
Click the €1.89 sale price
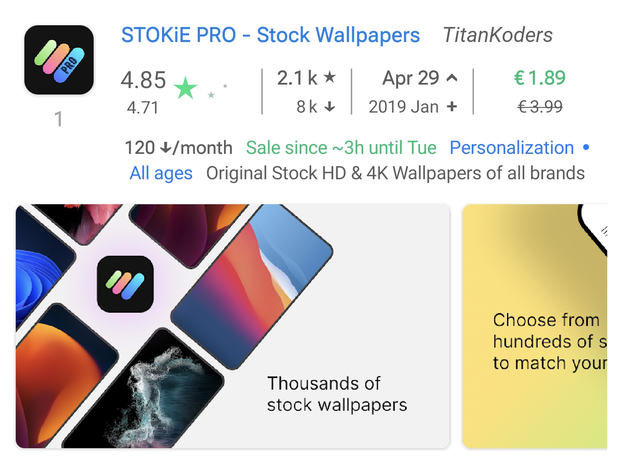click(539, 78)
